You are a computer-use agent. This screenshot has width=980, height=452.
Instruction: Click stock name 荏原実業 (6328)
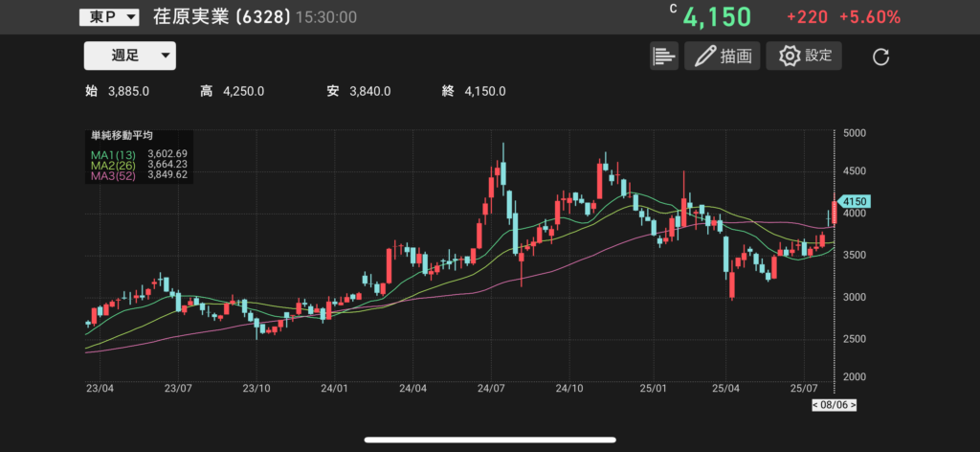pos(222,17)
